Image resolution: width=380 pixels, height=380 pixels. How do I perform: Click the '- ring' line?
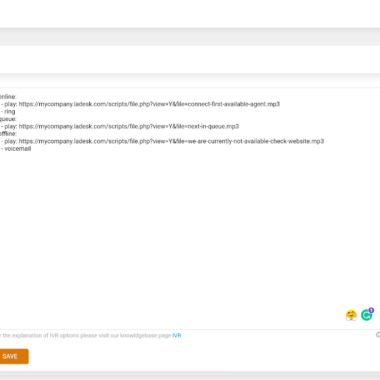click(x=8, y=112)
